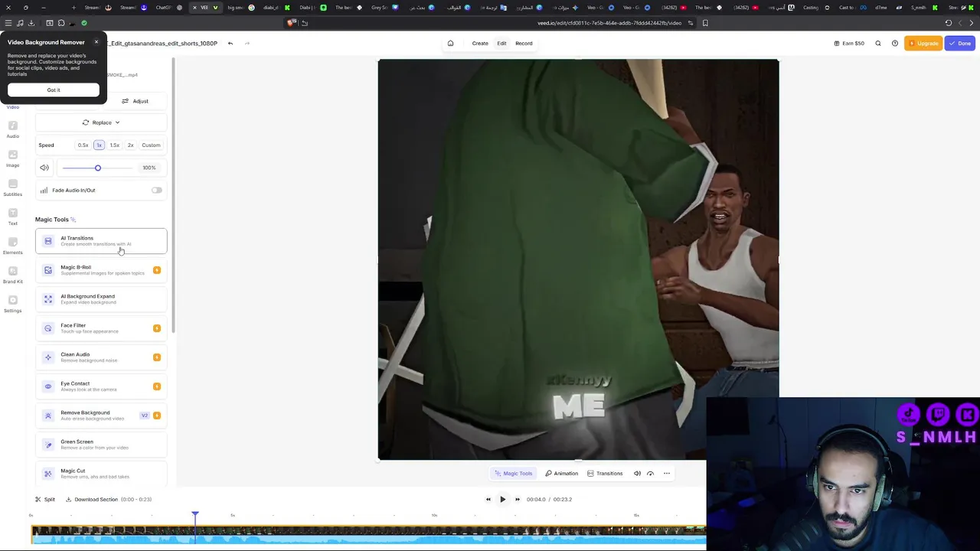Open Clean Audio tool

coord(101,357)
